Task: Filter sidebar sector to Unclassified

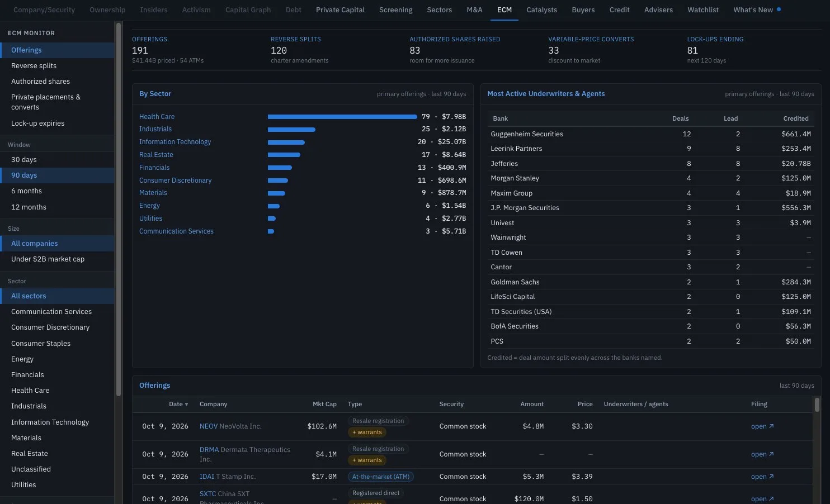Action: point(57,469)
